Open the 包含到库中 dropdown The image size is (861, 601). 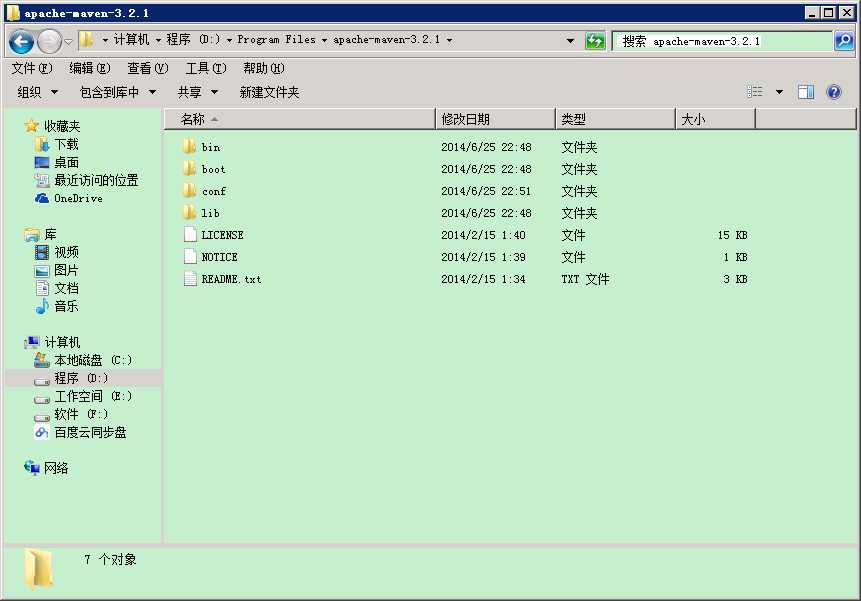118,92
